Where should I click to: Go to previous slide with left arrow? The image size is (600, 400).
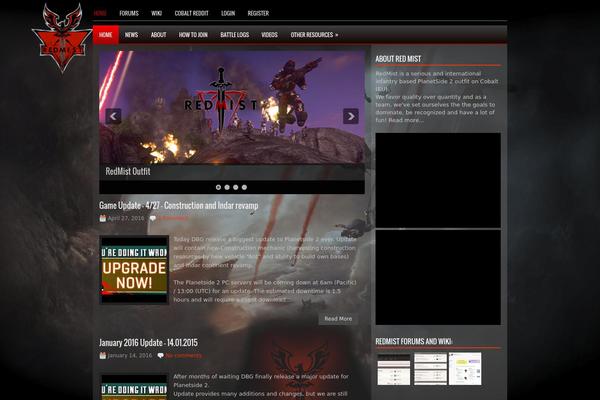tap(113, 116)
